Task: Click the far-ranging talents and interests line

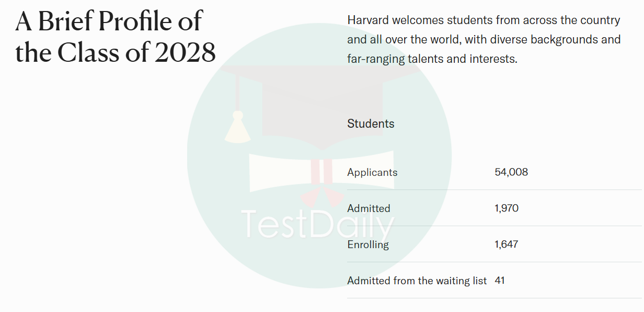Action: point(432,59)
